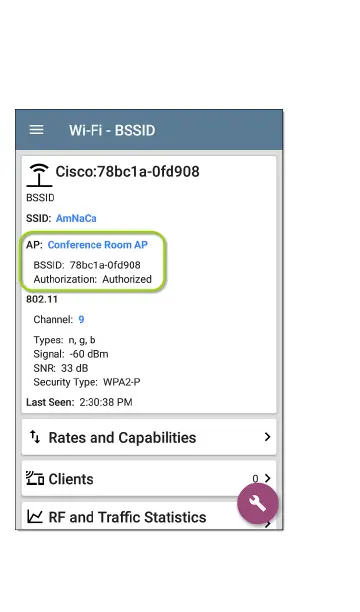Image resolution: width=360 pixels, height=612 pixels.
Task: Expand RF and Traffic Statistics chevron
Action: tap(267, 525)
